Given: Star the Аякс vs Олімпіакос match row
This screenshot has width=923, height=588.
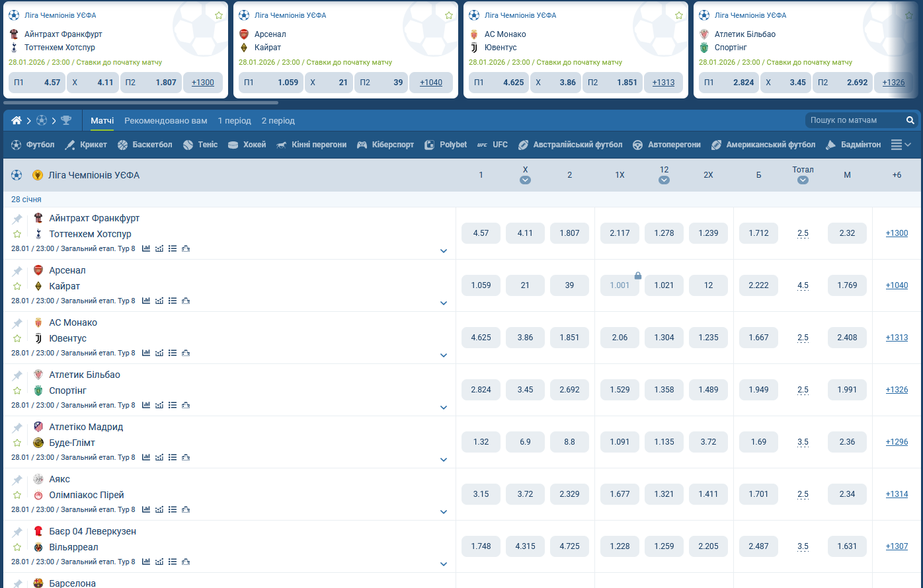Looking at the screenshot, I should click(x=17, y=495).
